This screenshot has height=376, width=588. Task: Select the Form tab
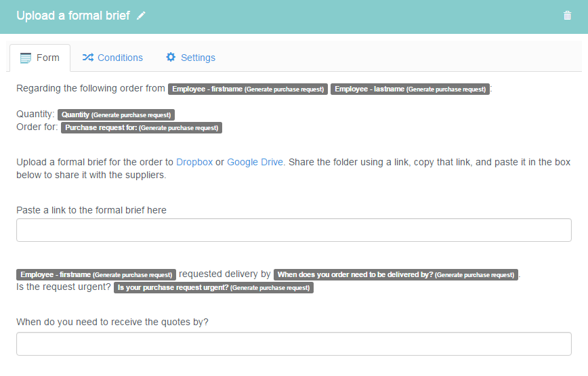pyautogui.click(x=40, y=58)
